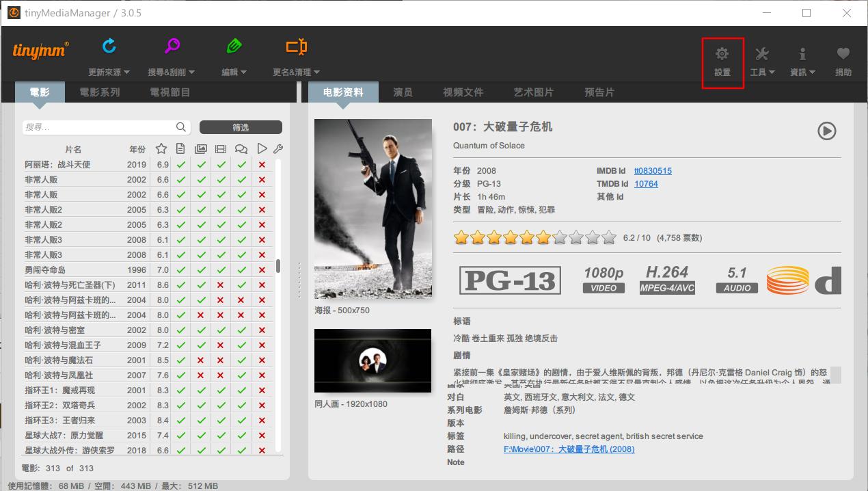Click the 同人画 fanart thumbnail
868x491 pixels.
click(x=372, y=360)
